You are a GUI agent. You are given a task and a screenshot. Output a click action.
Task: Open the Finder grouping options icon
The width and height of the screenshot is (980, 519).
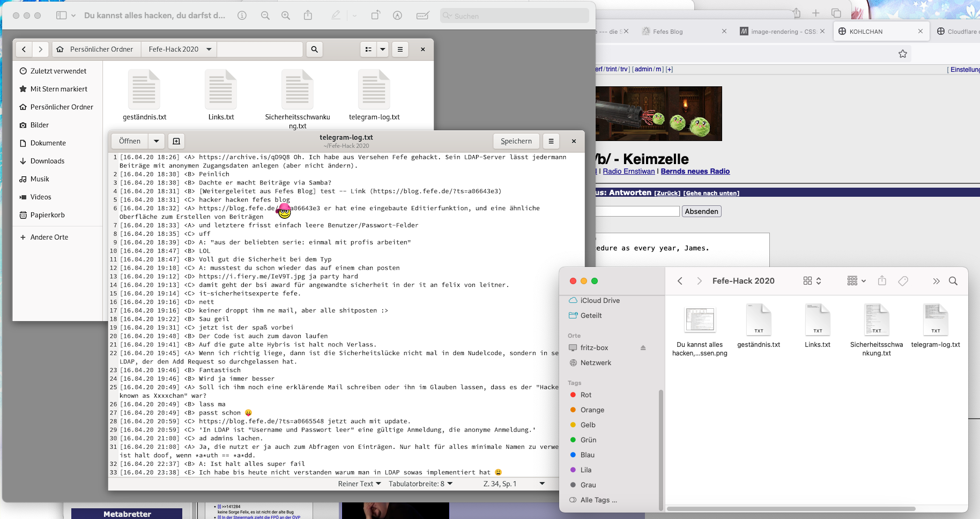856,281
